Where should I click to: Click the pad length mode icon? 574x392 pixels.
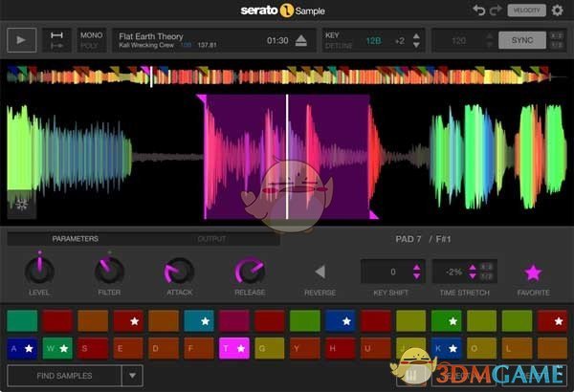tap(56, 40)
